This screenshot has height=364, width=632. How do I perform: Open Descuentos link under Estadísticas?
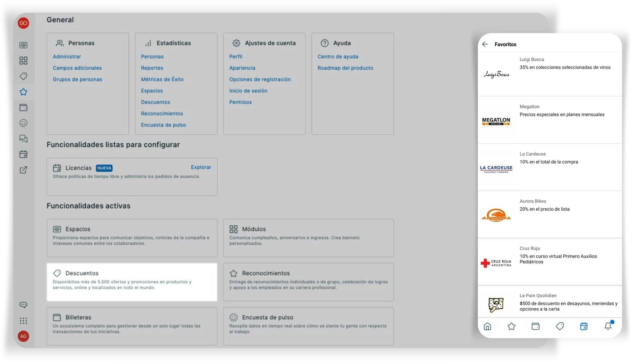156,102
